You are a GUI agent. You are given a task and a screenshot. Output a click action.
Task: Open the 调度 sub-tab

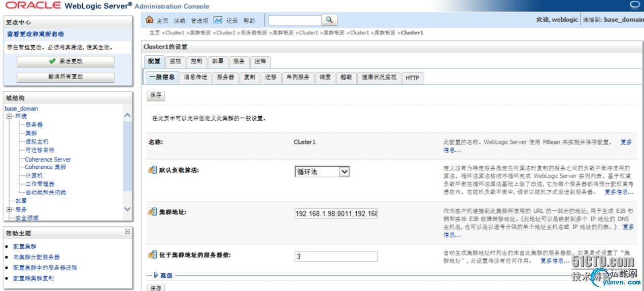point(325,78)
